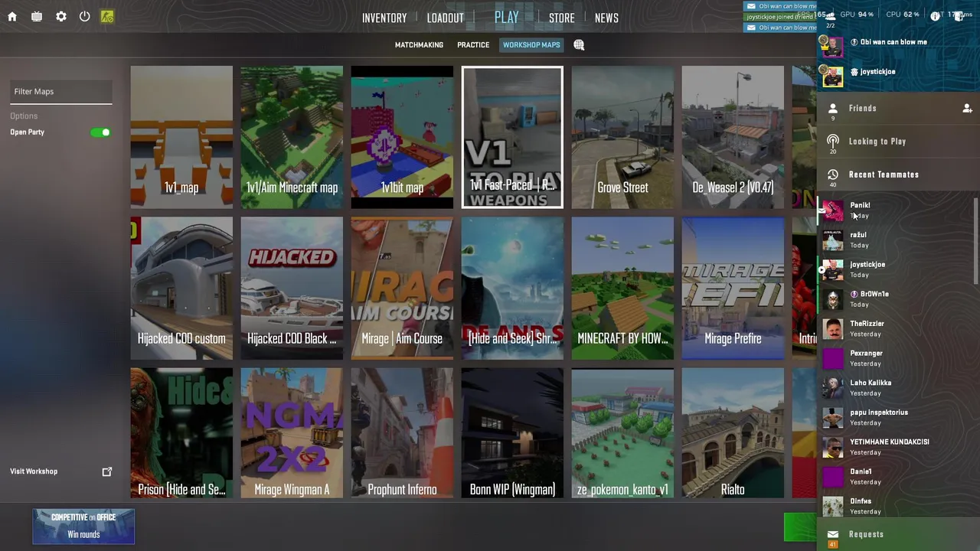The width and height of the screenshot is (980, 551).
Task: Open the News menu
Action: click(x=606, y=18)
